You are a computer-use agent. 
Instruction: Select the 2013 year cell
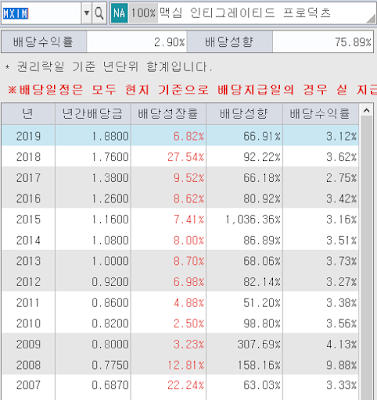pos(28,261)
